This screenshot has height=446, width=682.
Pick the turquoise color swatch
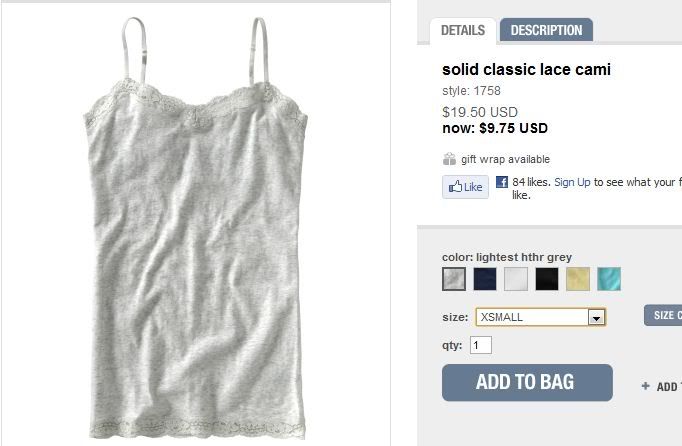coord(609,279)
